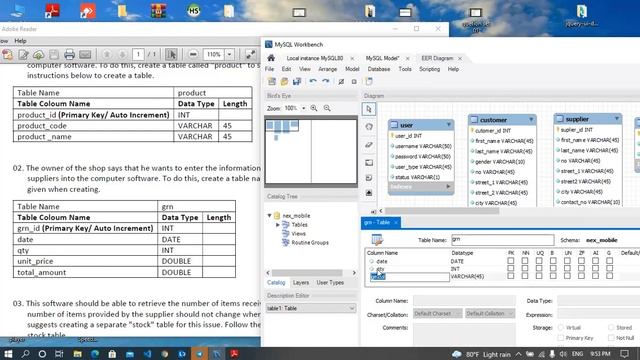Screen dimensions: 640x360
Task: Open Adobe Reader zoom level dropdown
Action: point(229,54)
